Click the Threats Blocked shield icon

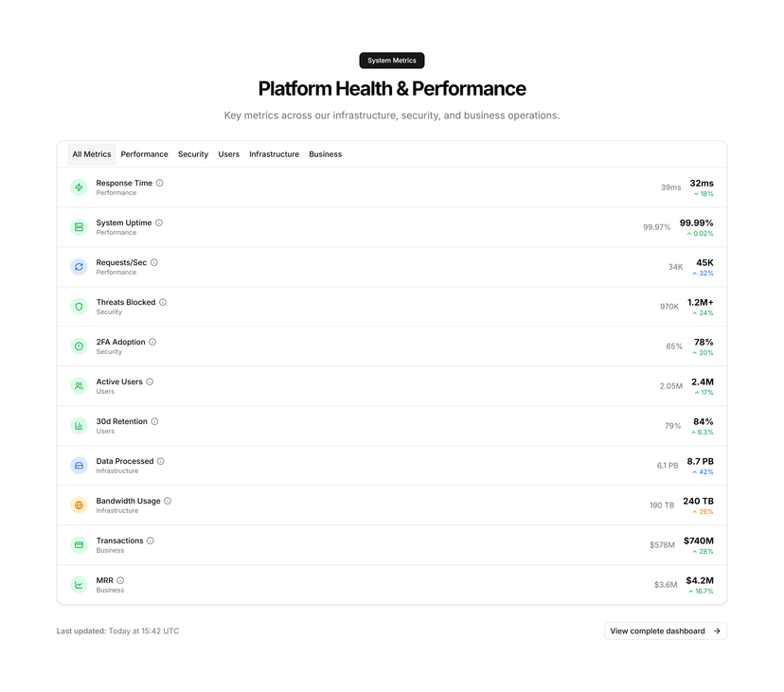[79, 307]
